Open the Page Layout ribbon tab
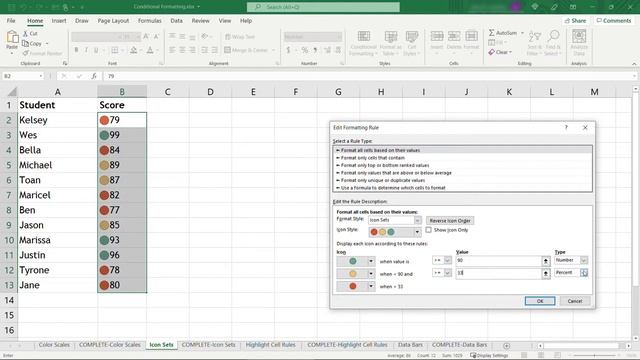Image resolution: width=640 pixels, height=360 pixels. coord(113,20)
